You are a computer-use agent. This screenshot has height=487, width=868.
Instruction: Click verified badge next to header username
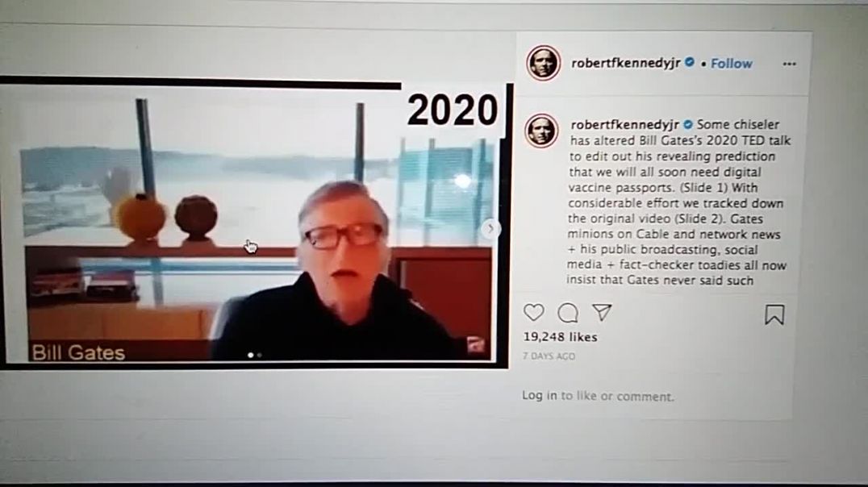690,63
